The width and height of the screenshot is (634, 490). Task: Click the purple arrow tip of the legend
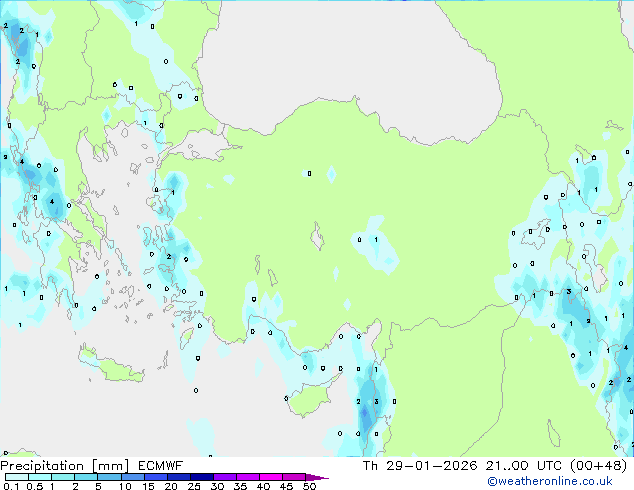pyautogui.click(x=317, y=477)
